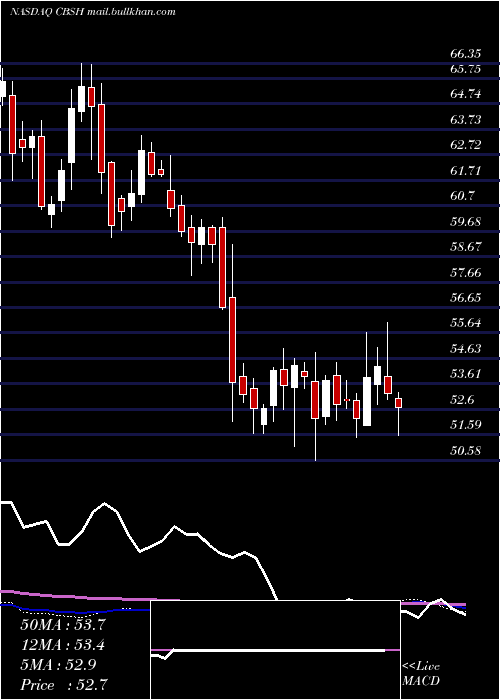The image size is (500, 700).
Task: Click the 12MA : 53.4 value
Action: coord(63,645)
